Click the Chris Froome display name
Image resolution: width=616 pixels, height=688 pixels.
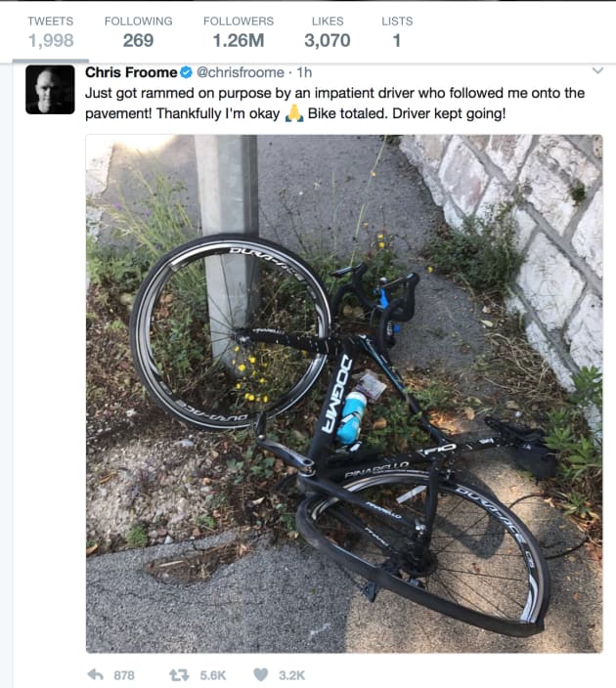pos(131,72)
